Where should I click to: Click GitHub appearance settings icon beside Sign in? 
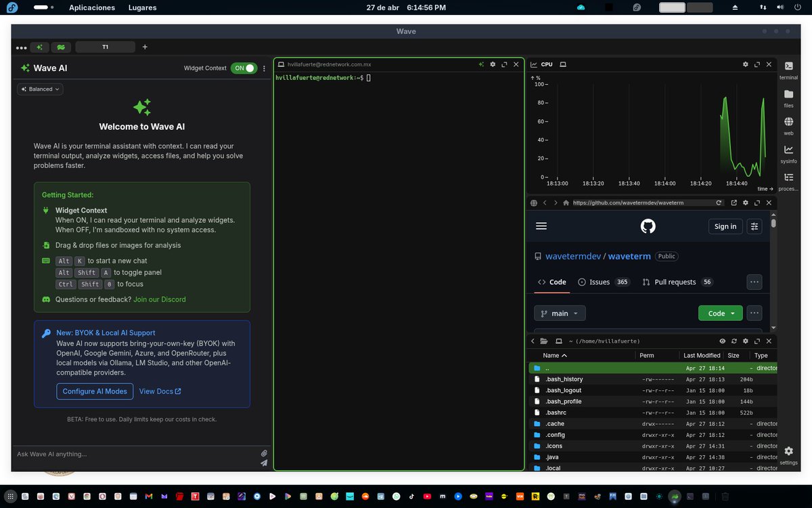point(755,226)
